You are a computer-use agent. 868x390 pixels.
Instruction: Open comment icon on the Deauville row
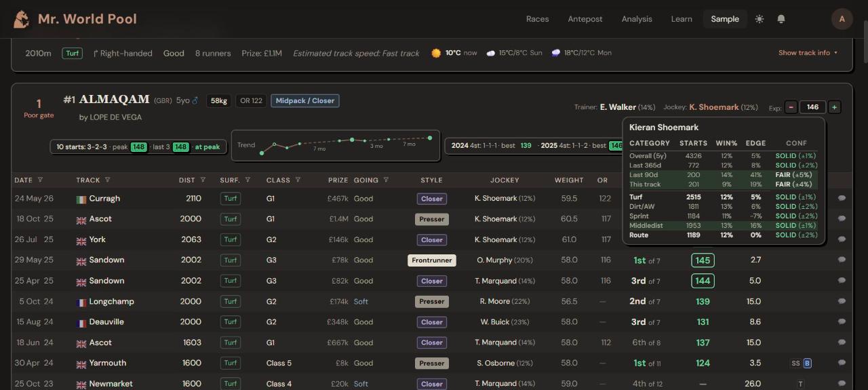pos(842,322)
